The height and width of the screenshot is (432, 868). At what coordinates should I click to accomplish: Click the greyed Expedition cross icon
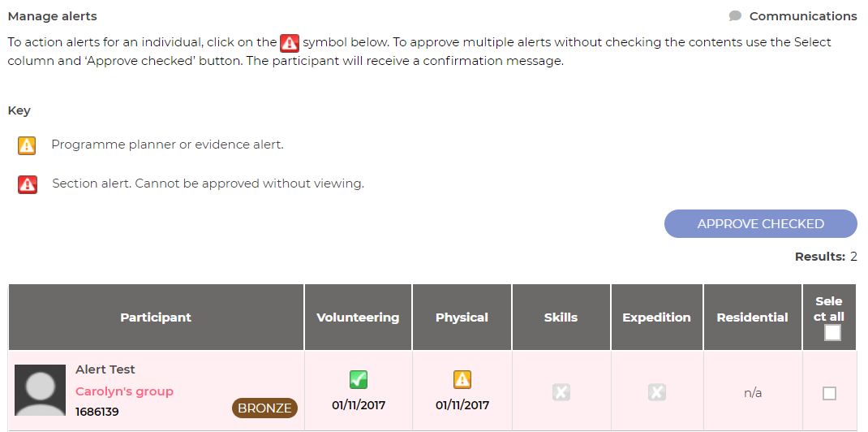point(656,392)
